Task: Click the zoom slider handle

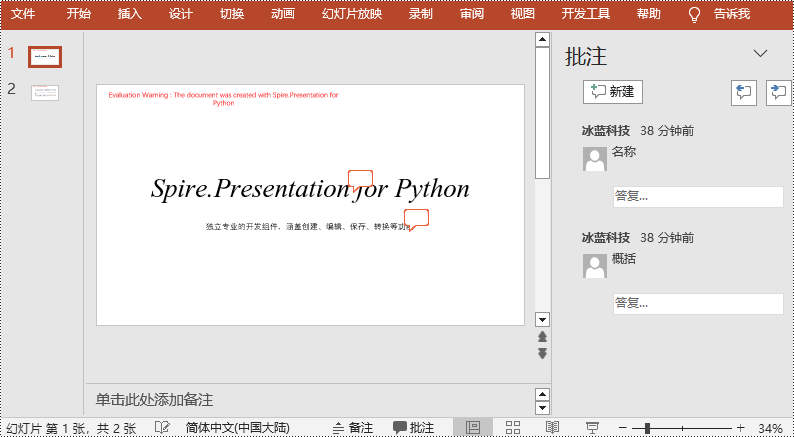Action: [x=647, y=428]
